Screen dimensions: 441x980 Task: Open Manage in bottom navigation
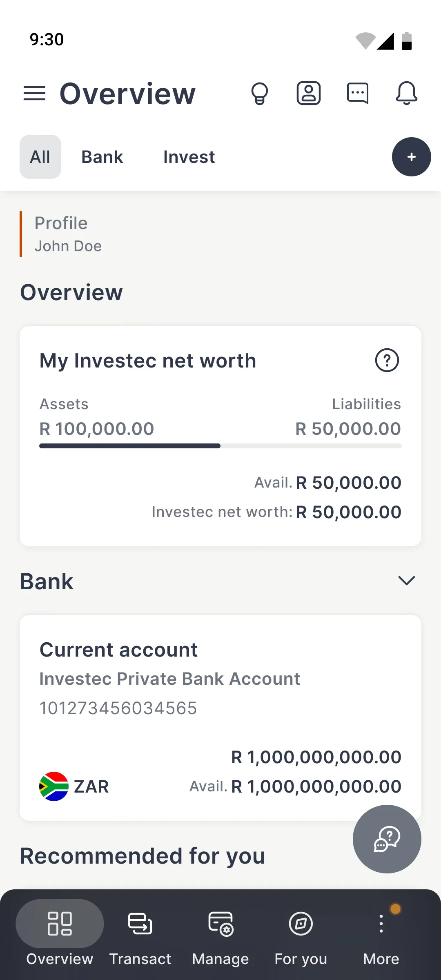[x=220, y=933]
